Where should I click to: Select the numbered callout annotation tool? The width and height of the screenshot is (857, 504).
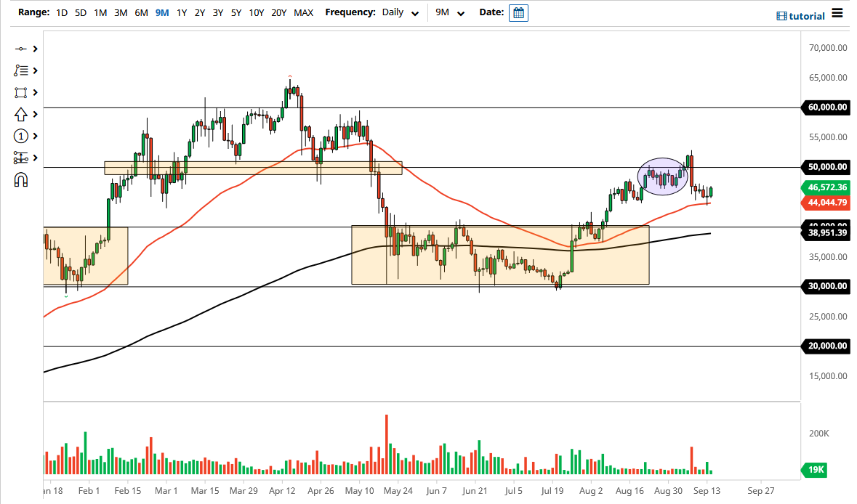coord(21,136)
